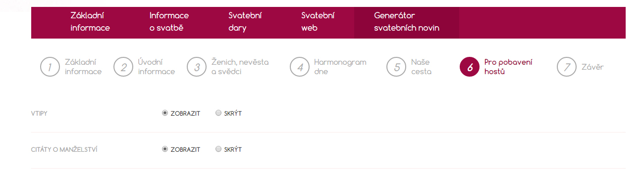Viewport: 644px width, 179px height.
Task: Switch to Informace o svatbě tab
Action: (169, 22)
